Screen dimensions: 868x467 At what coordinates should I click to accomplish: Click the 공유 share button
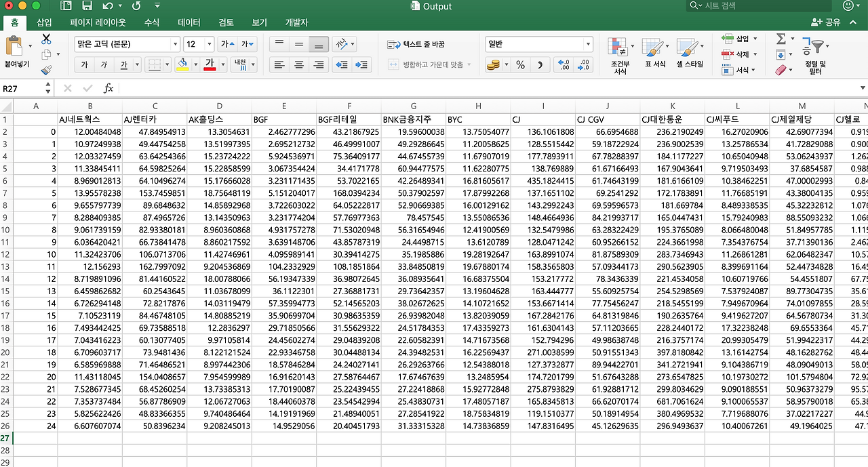(x=825, y=22)
